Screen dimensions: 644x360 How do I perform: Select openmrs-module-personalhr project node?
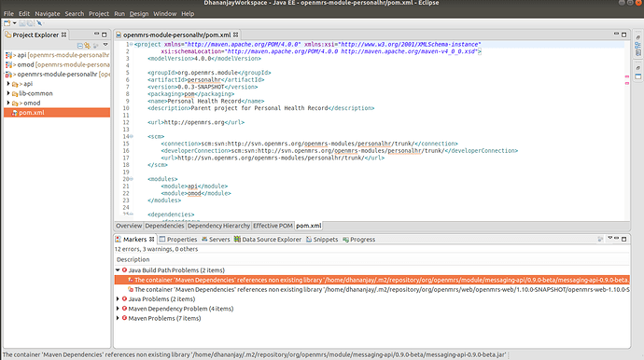coord(57,75)
